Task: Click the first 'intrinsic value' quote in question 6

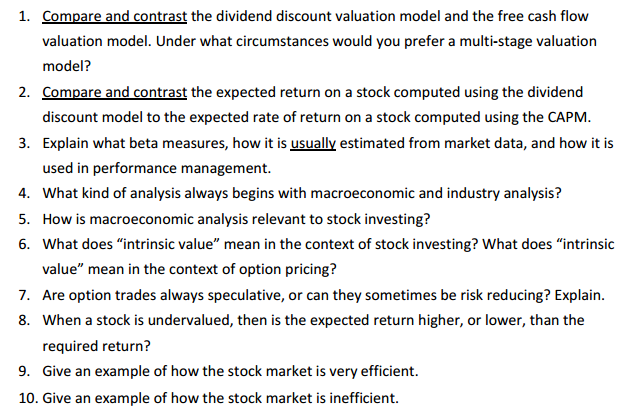Action: [168, 244]
